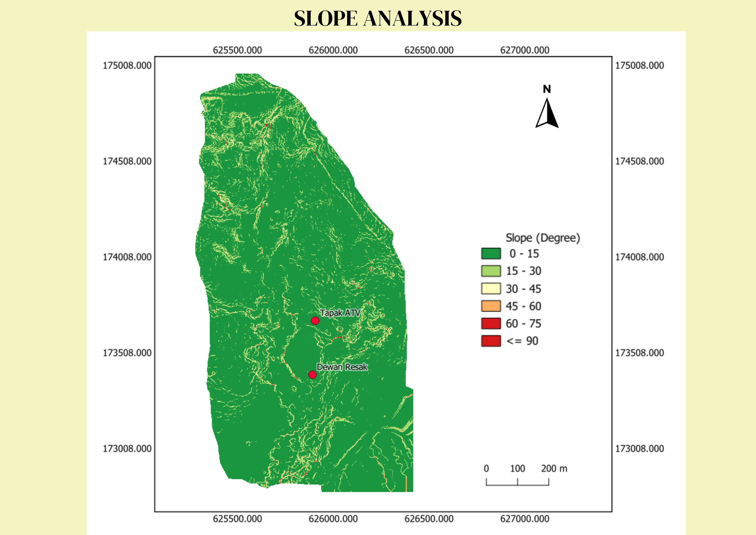Click the SLOPE ANALYSIS title
This screenshot has width=756, height=535.
click(x=378, y=18)
